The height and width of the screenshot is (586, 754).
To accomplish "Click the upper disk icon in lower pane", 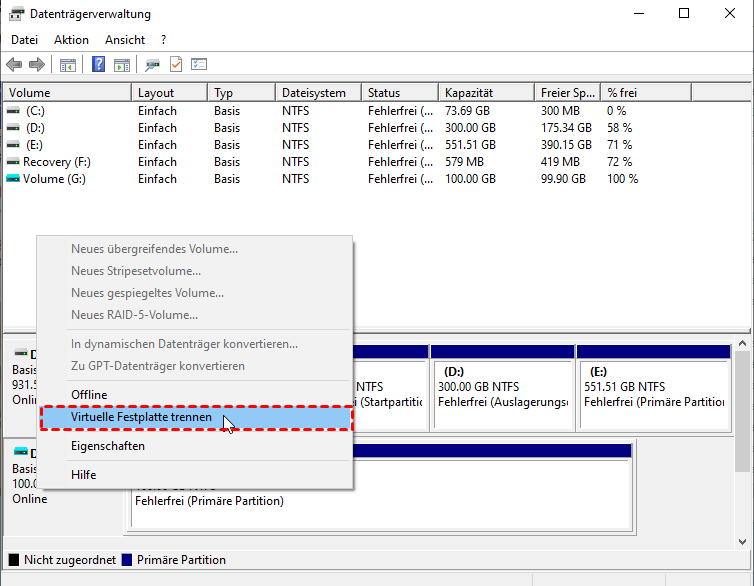I will tap(21, 353).
